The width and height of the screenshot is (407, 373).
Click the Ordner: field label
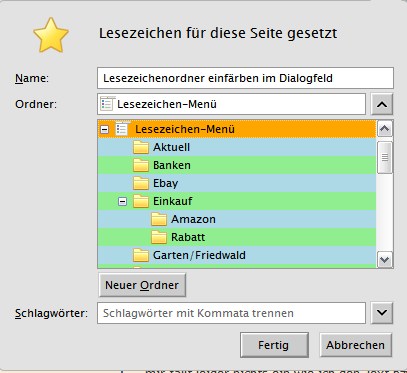point(36,104)
